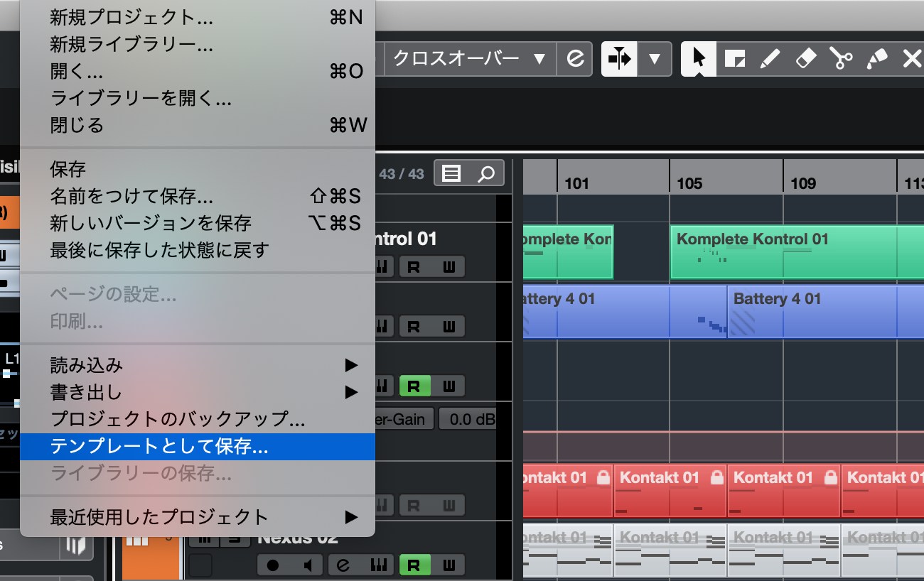Enable record on the Nexus 02 track

(273, 565)
